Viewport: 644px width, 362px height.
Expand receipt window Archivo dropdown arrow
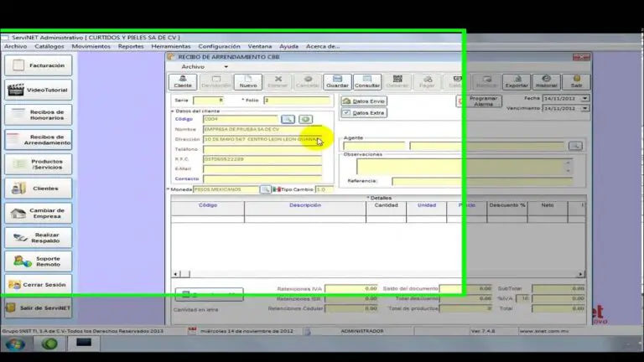tap(226, 67)
